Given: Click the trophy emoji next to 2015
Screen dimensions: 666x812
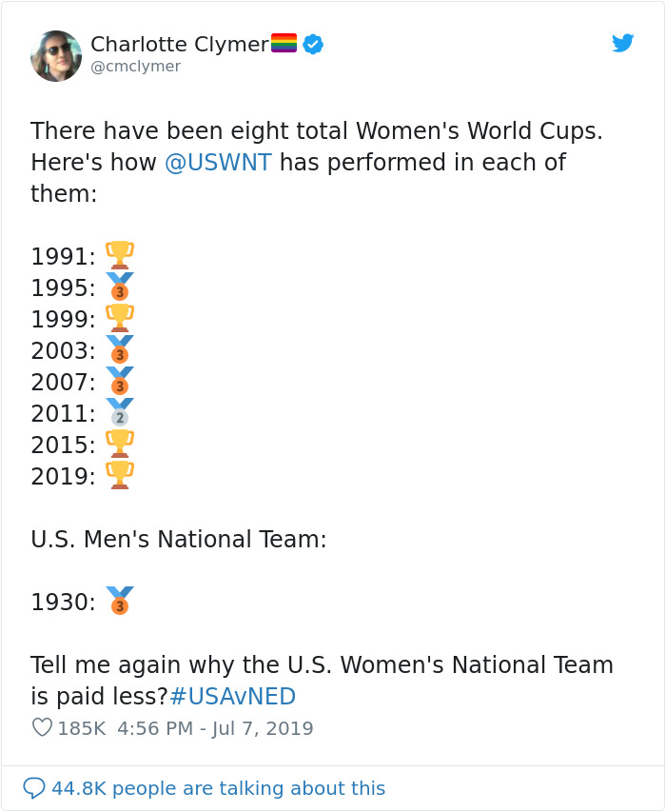Looking at the screenshot, I should pyautogui.click(x=119, y=442).
